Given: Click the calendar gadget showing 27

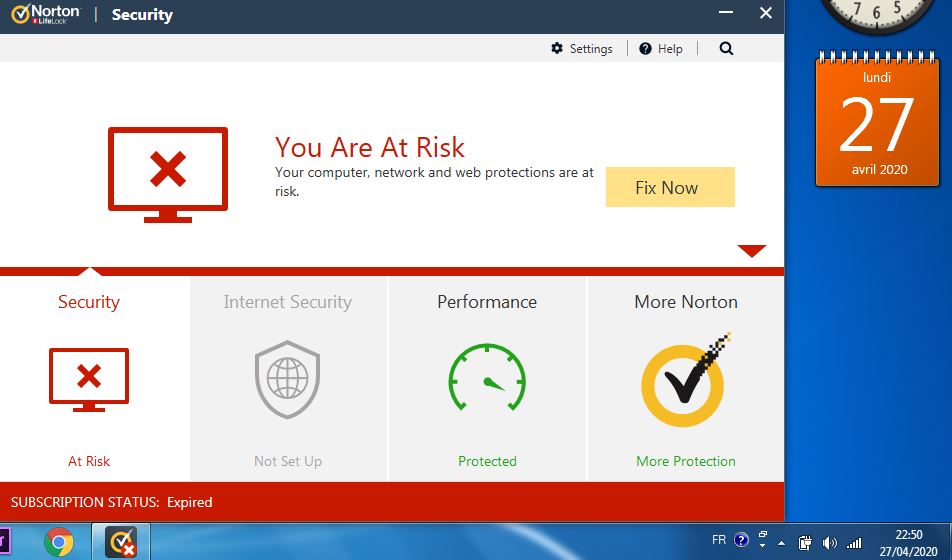Looking at the screenshot, I should coord(877,119).
